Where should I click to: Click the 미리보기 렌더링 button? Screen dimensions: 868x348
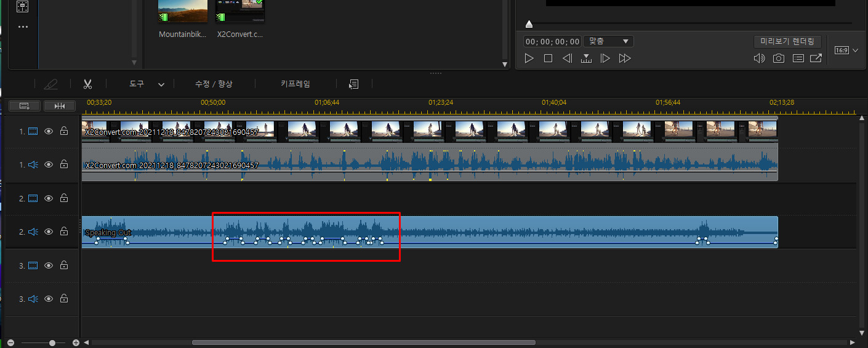(x=787, y=41)
